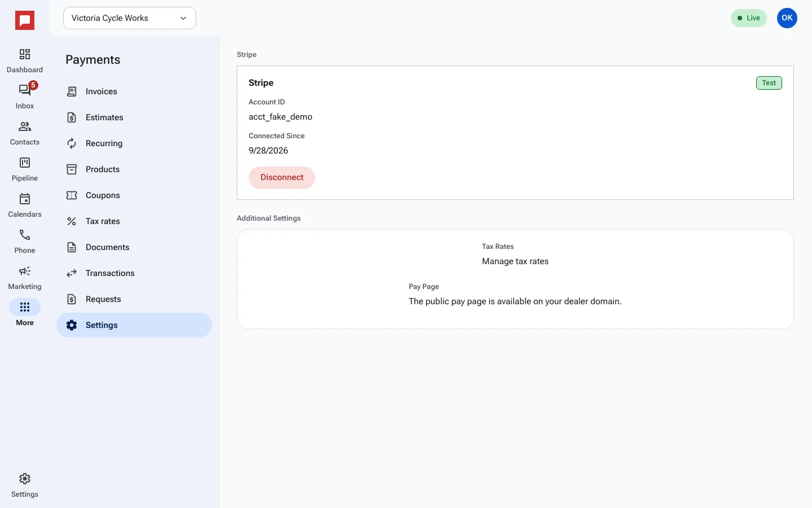The width and height of the screenshot is (812, 508).
Task: Click the 9/28/2026 connected date
Action: tap(268, 151)
